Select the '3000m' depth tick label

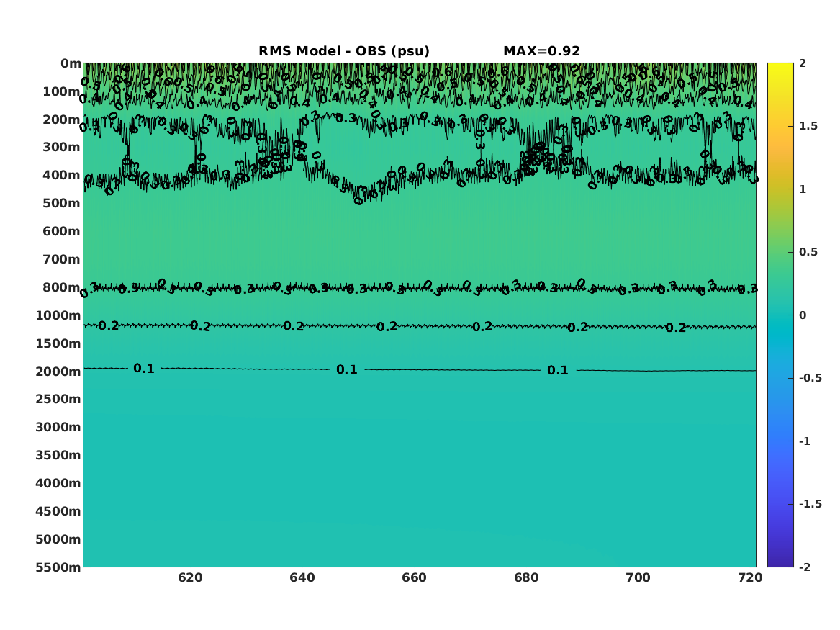(58, 427)
